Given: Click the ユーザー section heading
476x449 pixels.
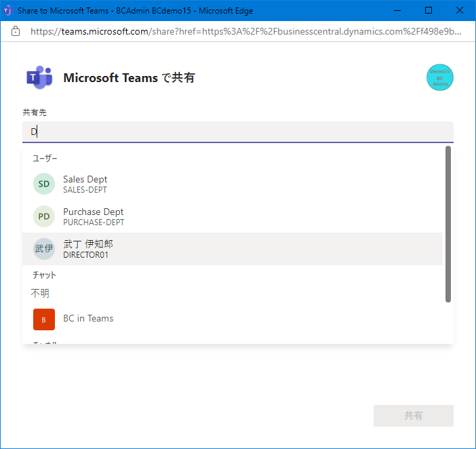Looking at the screenshot, I should click(45, 159).
